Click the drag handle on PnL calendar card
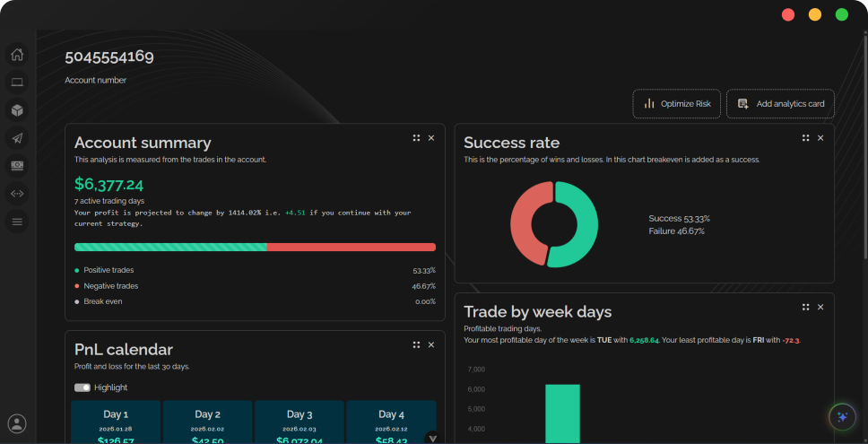Image resolution: width=868 pixels, height=444 pixels. point(416,344)
